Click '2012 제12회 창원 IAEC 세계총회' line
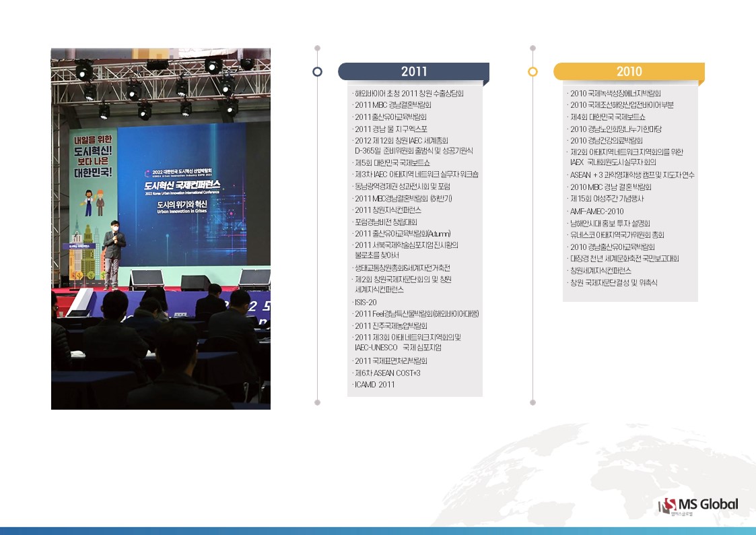Screen dimensions: 756x535 pos(401,141)
